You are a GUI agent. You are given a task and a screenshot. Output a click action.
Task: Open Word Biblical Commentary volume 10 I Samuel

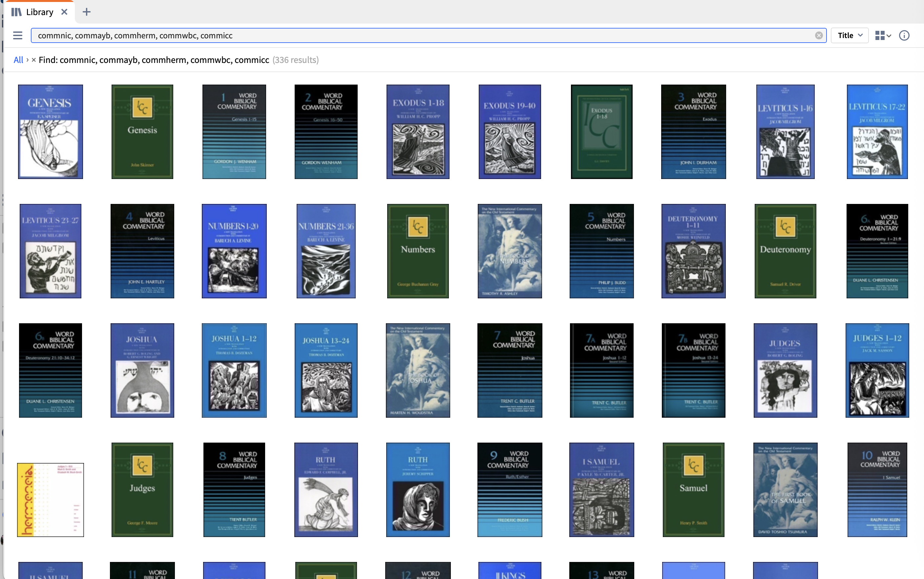click(x=877, y=490)
